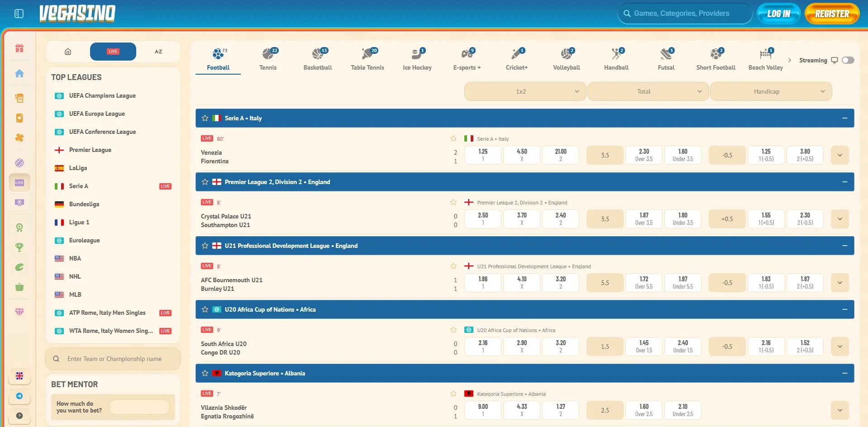
Task: Go to the blue home icon in sidebar
Action: 19,73
